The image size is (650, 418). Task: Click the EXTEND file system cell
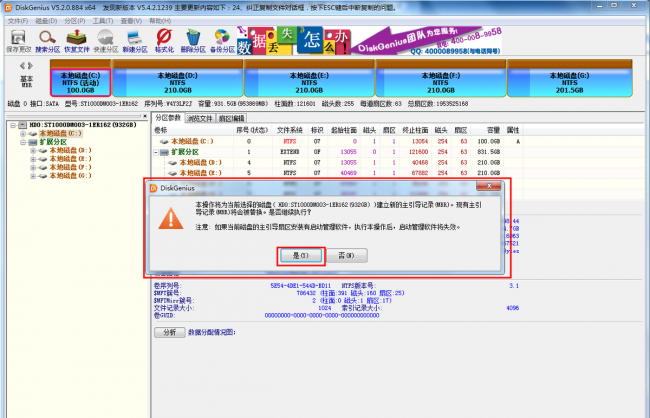click(290, 152)
